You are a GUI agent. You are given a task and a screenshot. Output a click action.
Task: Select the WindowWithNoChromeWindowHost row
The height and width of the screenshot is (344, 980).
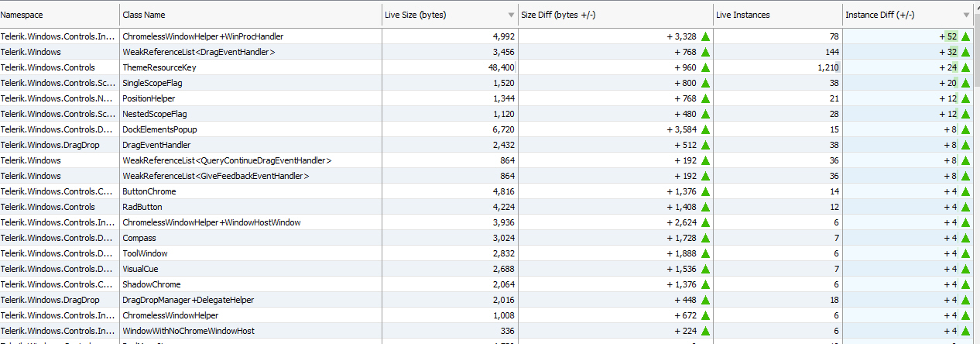point(487,331)
